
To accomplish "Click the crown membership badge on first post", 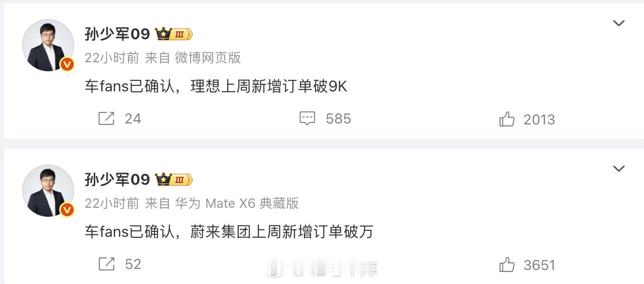I will 174,34.
